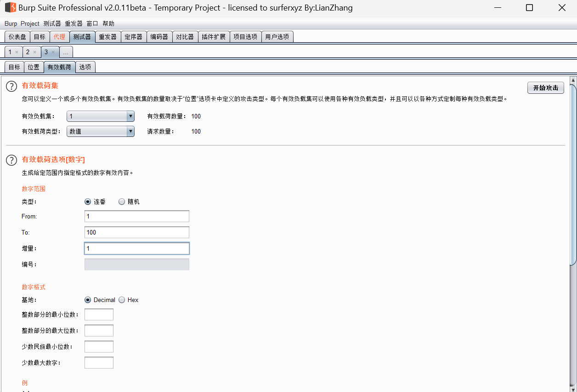
Task: Click the 有效载荷数量 value 100
Action: [x=196, y=116]
